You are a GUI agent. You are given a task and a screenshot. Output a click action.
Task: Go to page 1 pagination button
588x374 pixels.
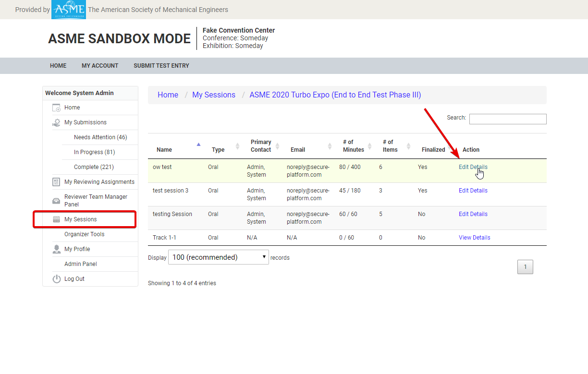tap(525, 267)
